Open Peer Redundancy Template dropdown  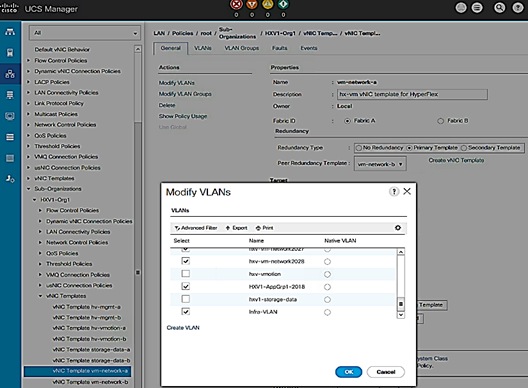(380, 164)
